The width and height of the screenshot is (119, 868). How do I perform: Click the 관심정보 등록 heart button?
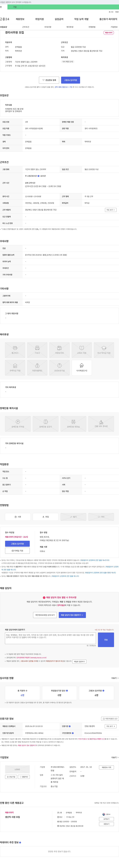click(49, 80)
